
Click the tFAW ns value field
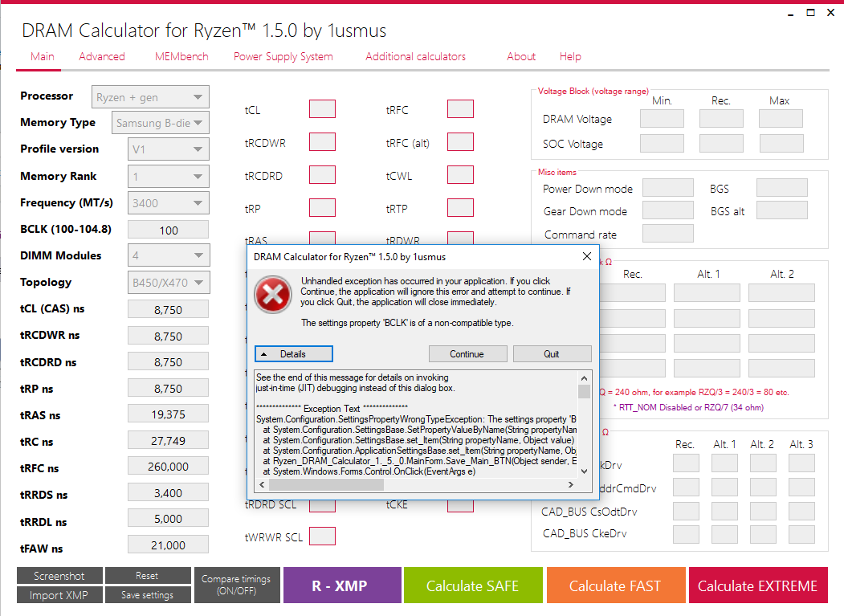point(168,545)
